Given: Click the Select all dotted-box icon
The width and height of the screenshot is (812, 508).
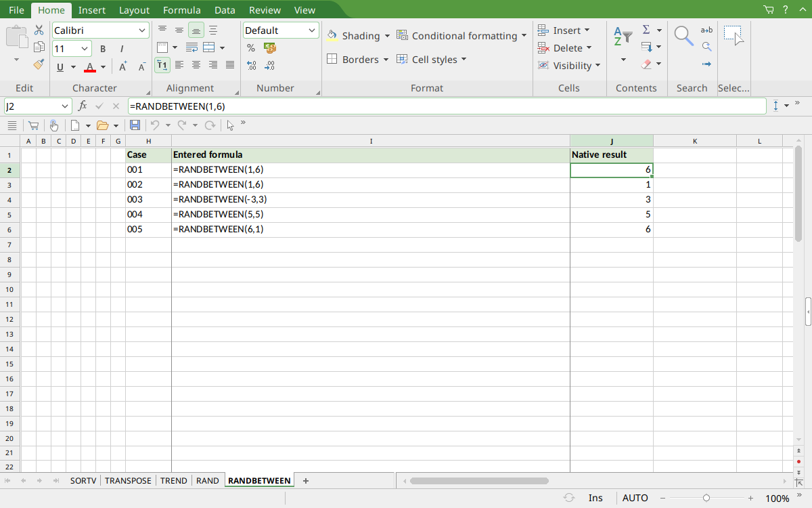Looking at the screenshot, I should point(734,35).
